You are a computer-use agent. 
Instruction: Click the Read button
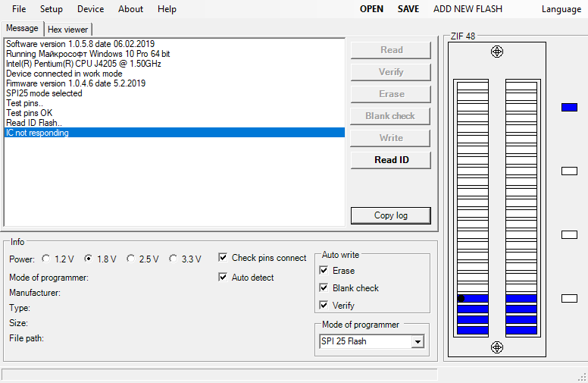click(391, 50)
